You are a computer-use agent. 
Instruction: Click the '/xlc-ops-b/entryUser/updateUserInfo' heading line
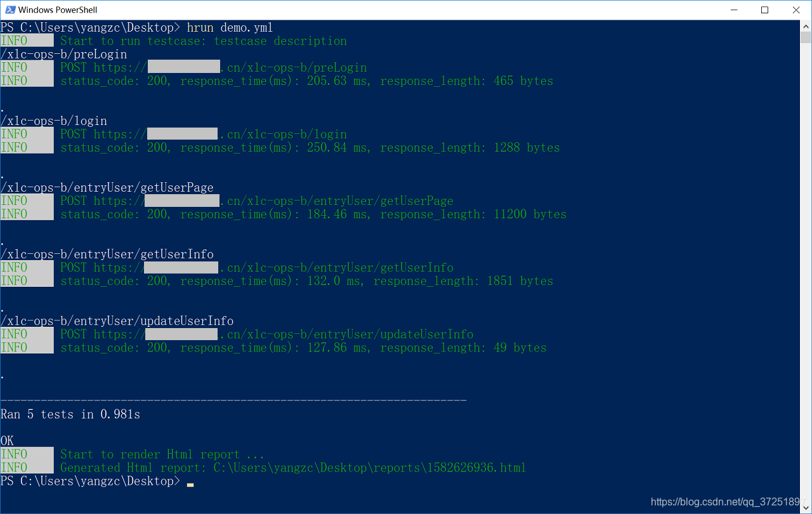pyautogui.click(x=117, y=320)
